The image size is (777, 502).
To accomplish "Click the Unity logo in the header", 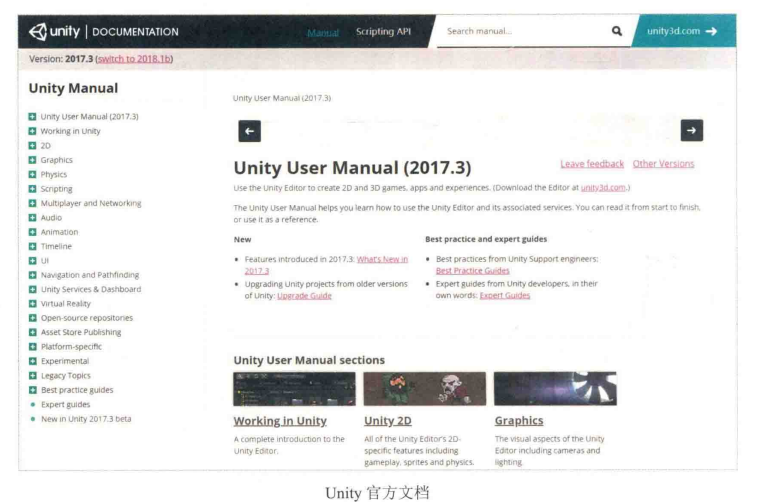I will coord(54,32).
